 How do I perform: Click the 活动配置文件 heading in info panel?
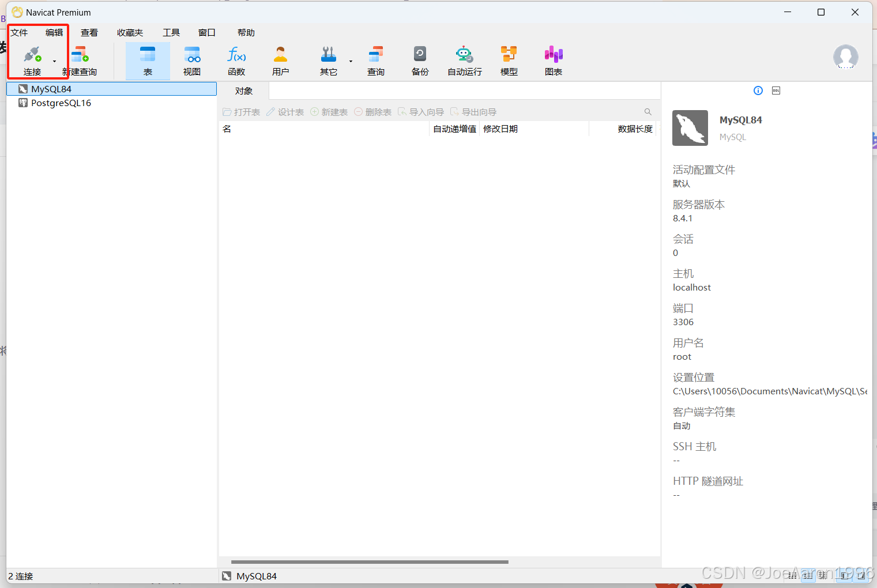pos(704,169)
